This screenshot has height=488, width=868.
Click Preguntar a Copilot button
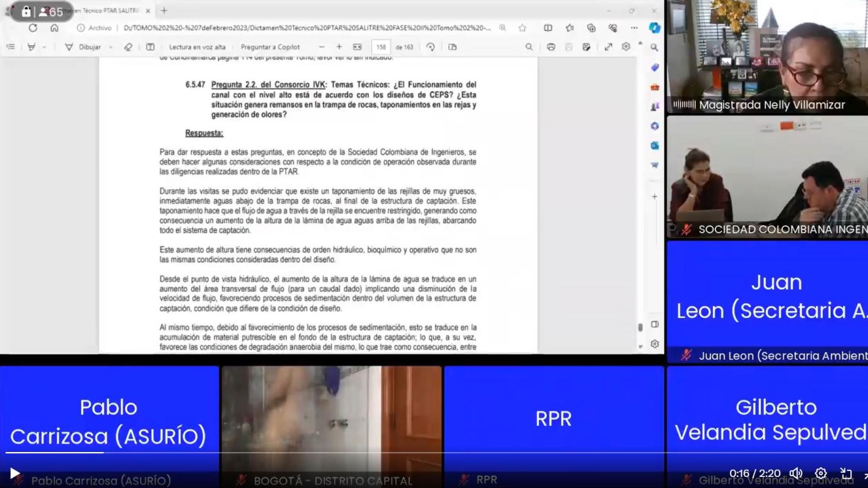270,47
